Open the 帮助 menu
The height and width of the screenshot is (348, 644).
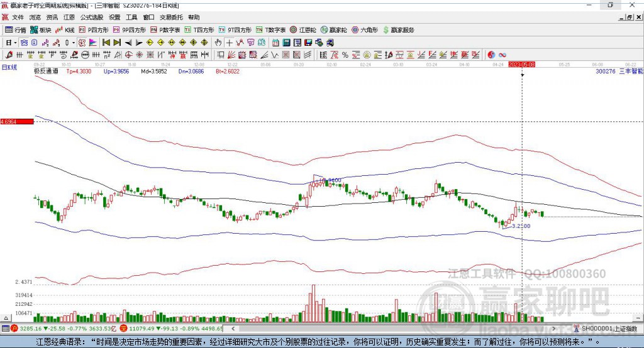coord(194,17)
